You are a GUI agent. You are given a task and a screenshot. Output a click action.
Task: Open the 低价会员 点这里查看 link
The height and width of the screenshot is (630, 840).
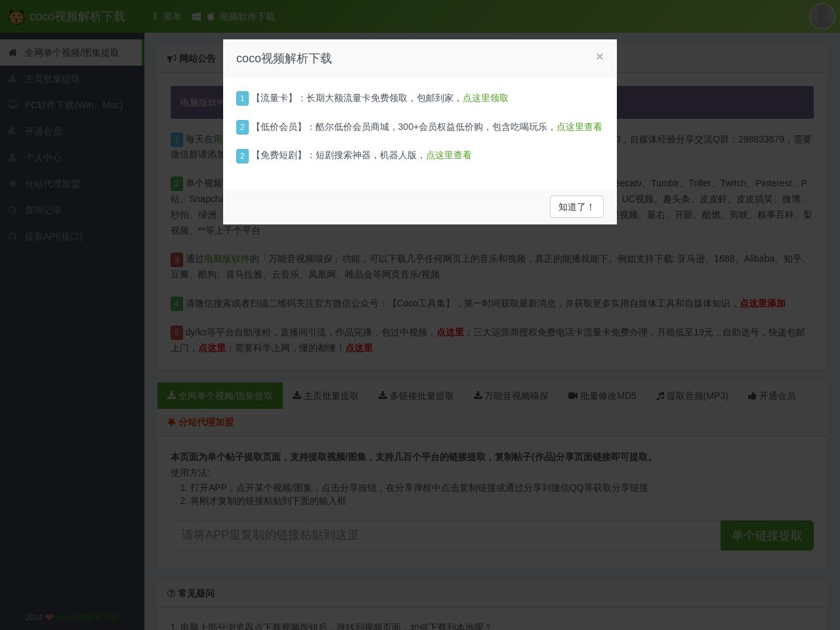[579, 127]
